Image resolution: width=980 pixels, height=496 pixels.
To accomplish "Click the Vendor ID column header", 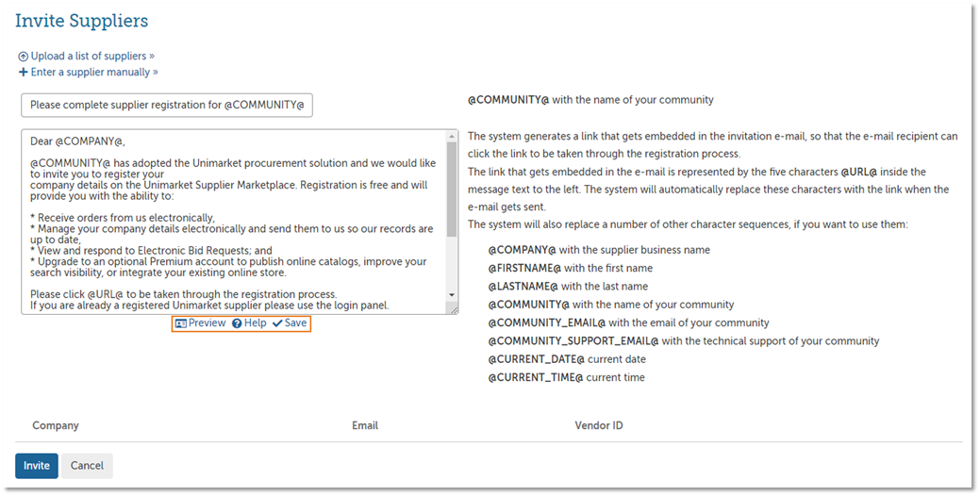I will pos(599,425).
